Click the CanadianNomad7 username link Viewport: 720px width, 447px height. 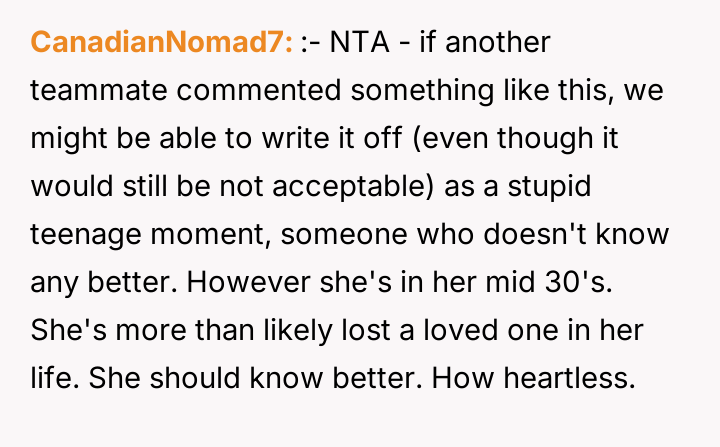[162, 43]
